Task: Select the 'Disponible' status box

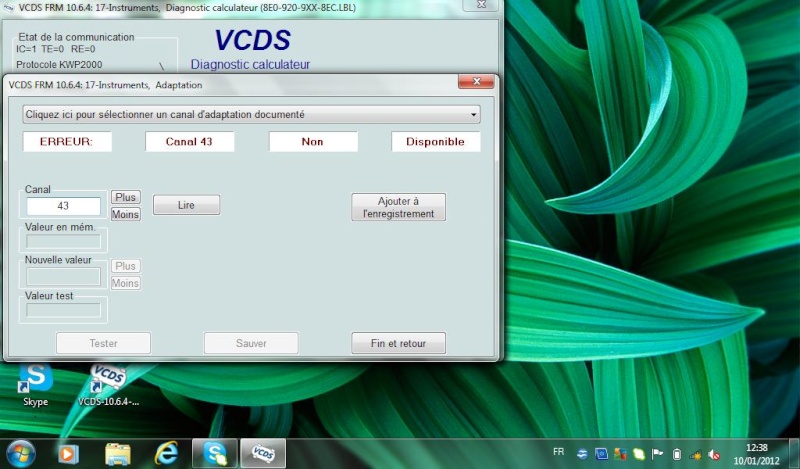Action: [436, 142]
